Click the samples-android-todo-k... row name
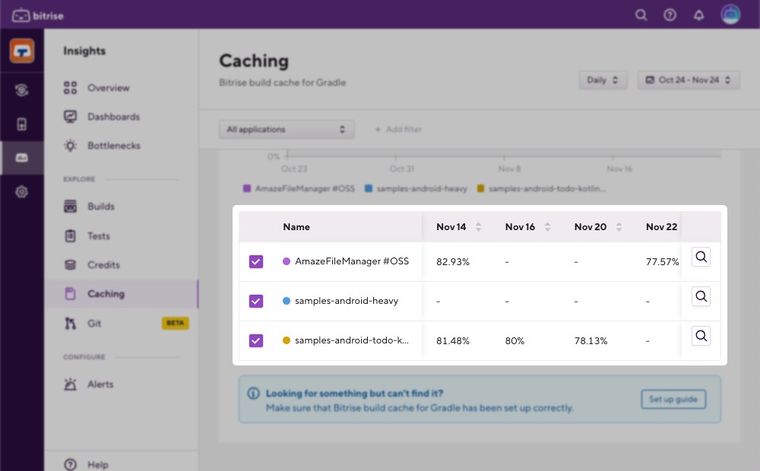Screen dimensions: 760x471 [x=351, y=341]
